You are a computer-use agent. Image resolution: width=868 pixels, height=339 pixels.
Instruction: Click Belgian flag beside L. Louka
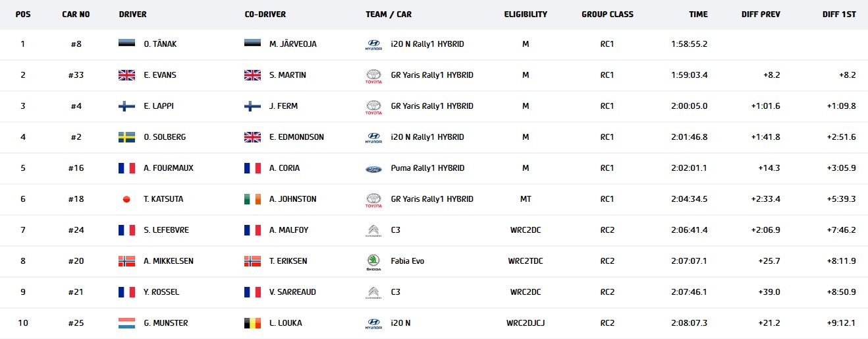(x=252, y=323)
